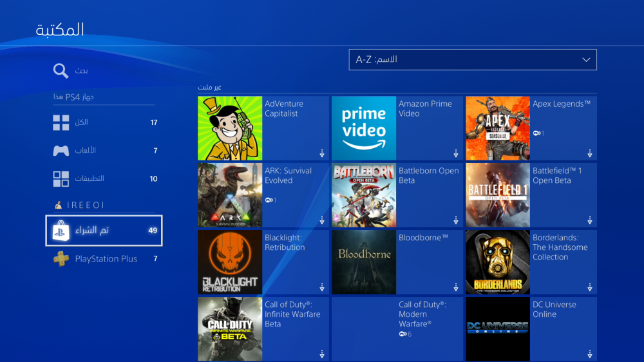
Task: Click the PlayStation Plus icon
Action: 61,259
